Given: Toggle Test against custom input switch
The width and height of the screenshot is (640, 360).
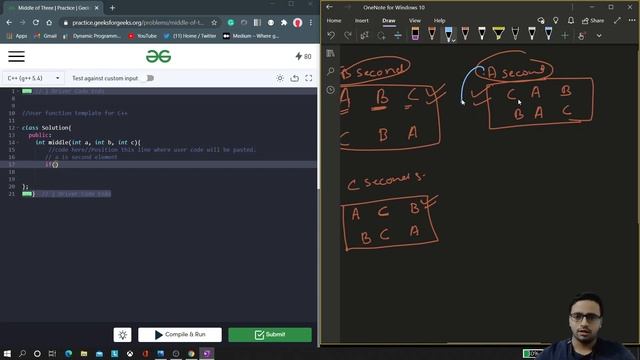Looking at the screenshot, I should click(149, 78).
